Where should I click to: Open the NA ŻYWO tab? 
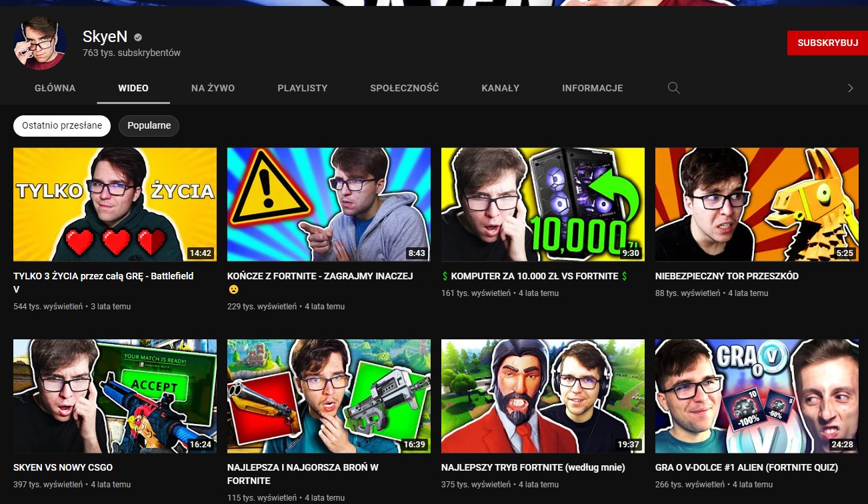(x=213, y=88)
